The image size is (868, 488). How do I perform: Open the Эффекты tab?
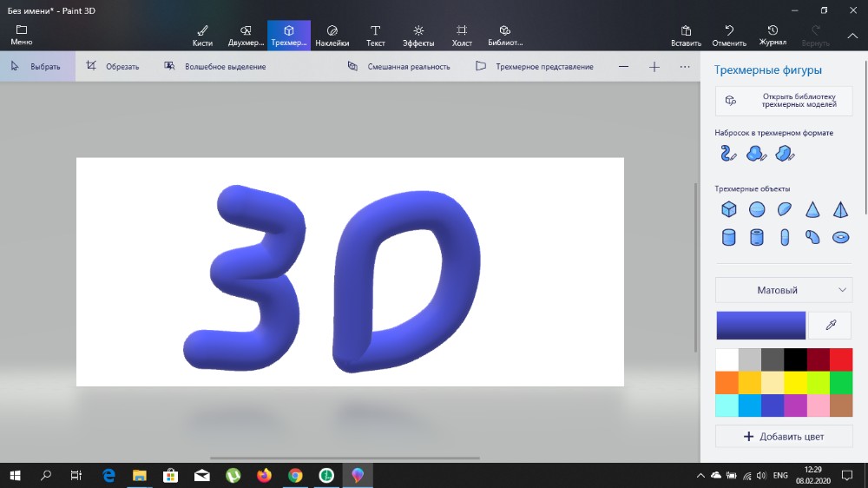click(418, 36)
